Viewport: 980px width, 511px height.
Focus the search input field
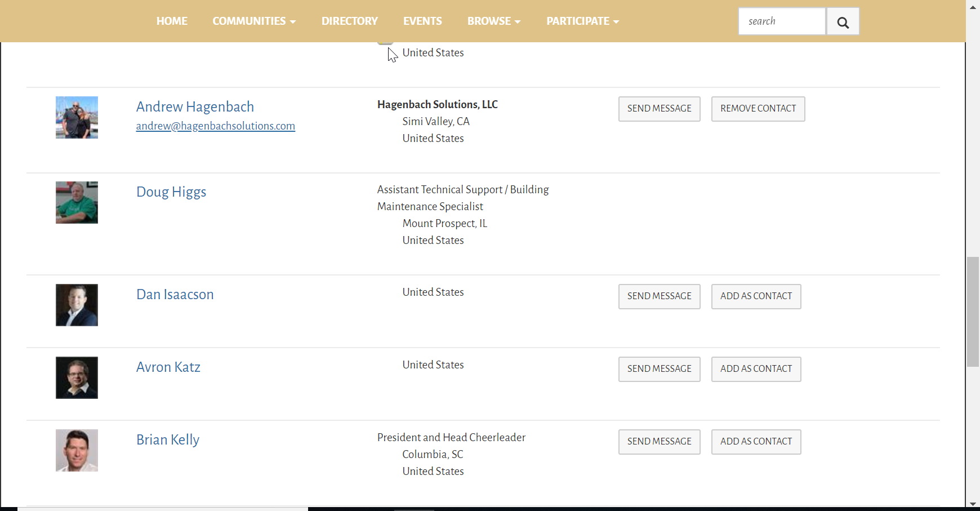click(x=782, y=21)
